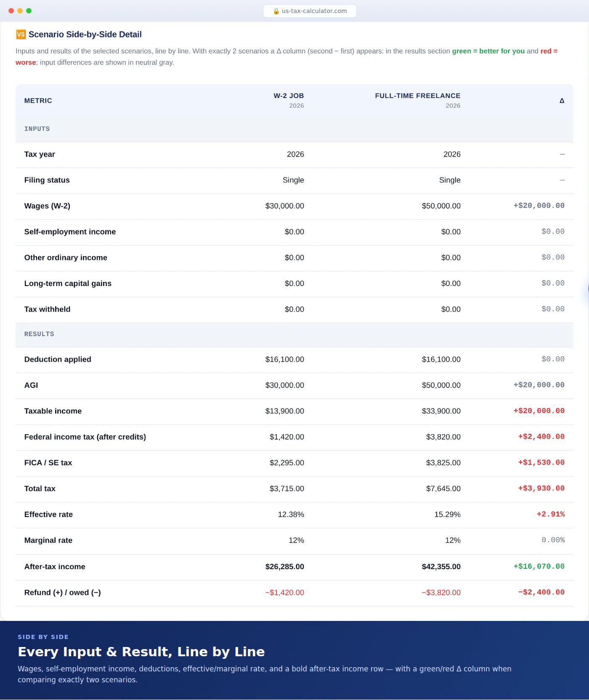Click the Single filing status under W-2 Job

tap(293, 180)
